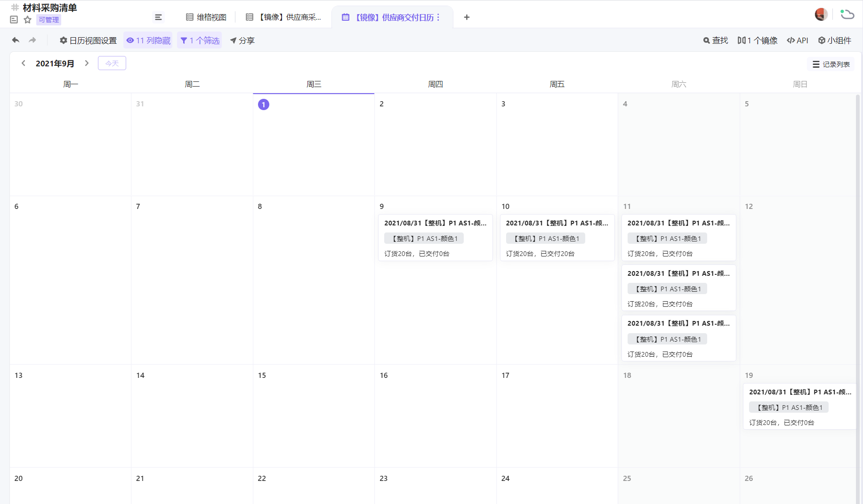Toggle the 11 列隐藏 hidden columns
Image resolution: width=863 pixels, height=504 pixels.
click(x=148, y=40)
